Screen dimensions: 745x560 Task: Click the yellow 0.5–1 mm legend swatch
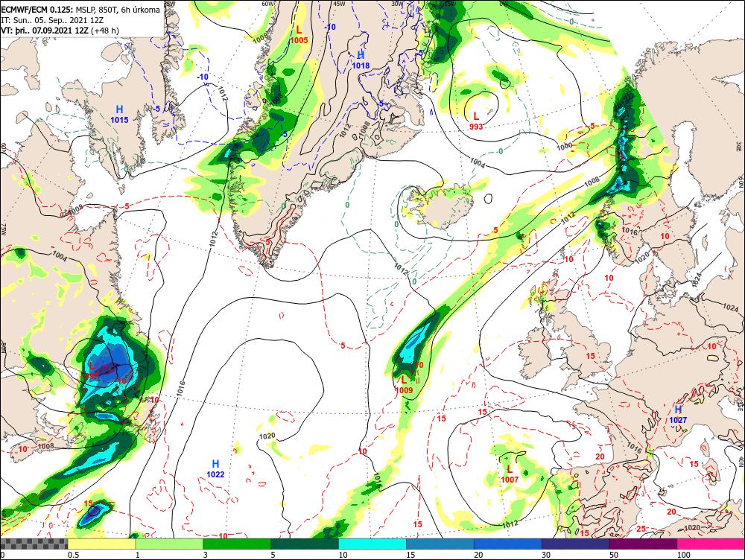101,544
